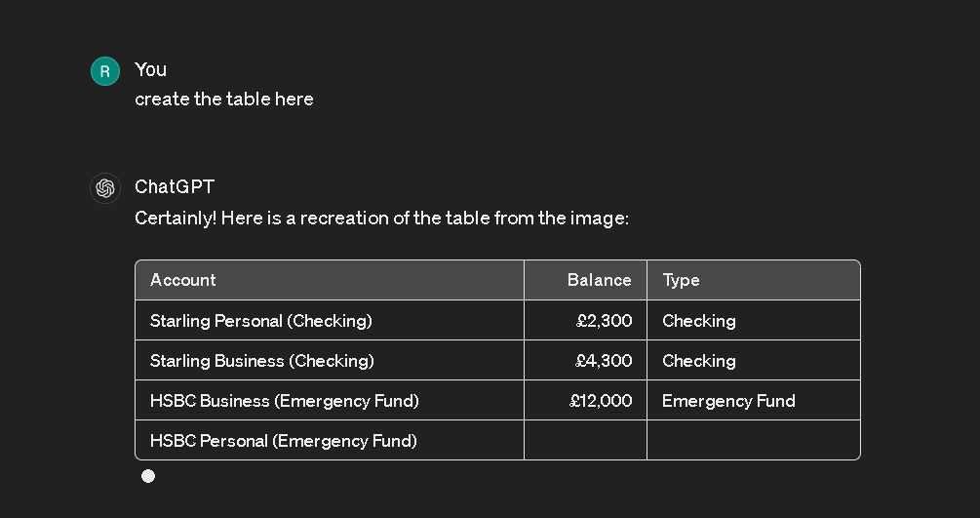Click the 'ChatGPT' sender name
The width and height of the screenshot is (980, 518).
pos(175,187)
